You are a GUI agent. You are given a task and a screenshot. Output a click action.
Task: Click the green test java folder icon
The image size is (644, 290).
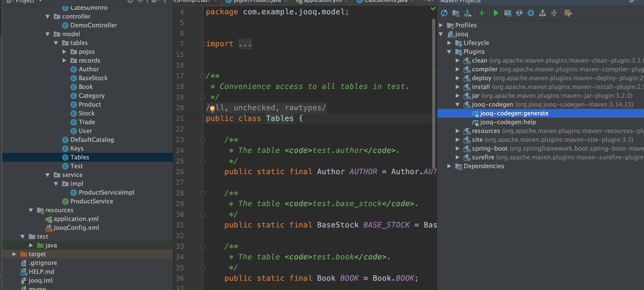tap(40, 246)
